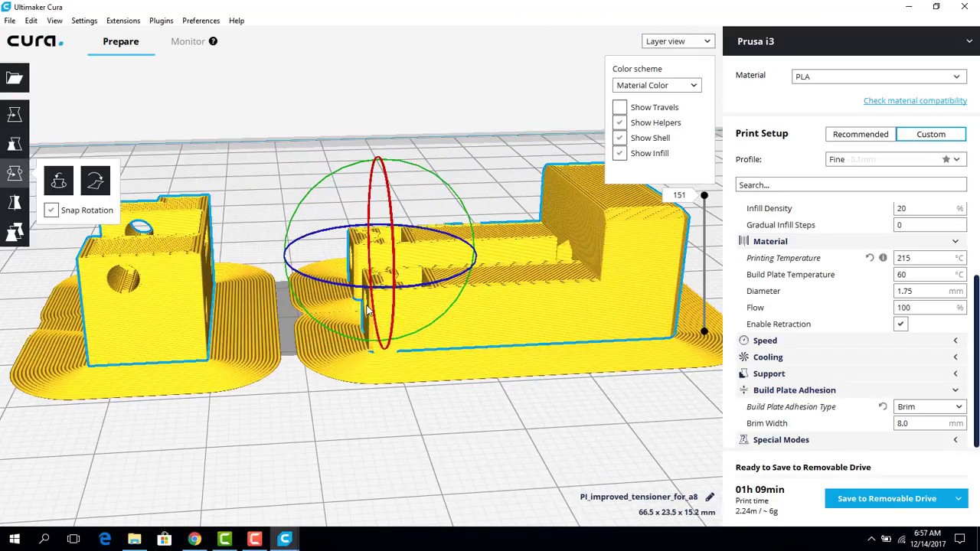Click the Reset rotation button
This screenshot has width=980, height=551.
click(59, 181)
